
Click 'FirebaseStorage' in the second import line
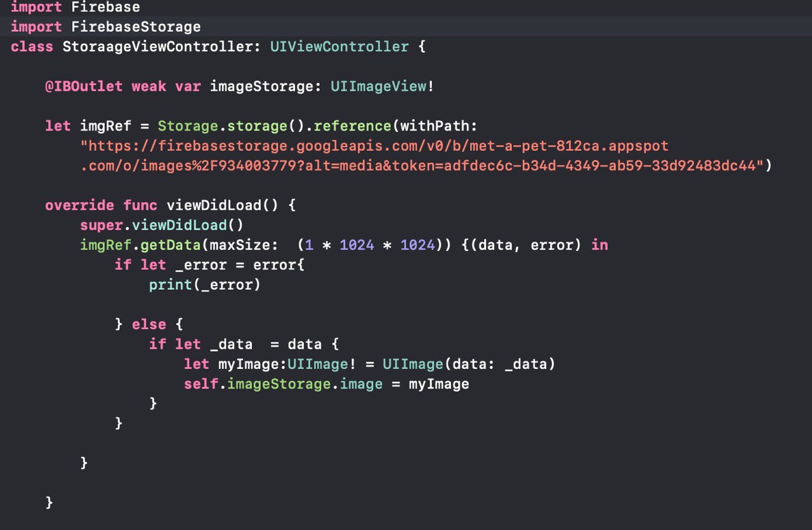coord(136,27)
